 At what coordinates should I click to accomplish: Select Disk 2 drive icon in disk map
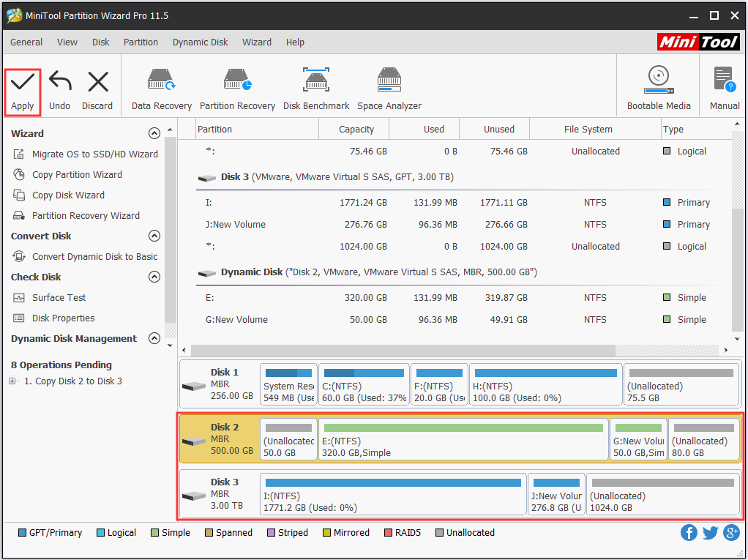[x=194, y=440]
